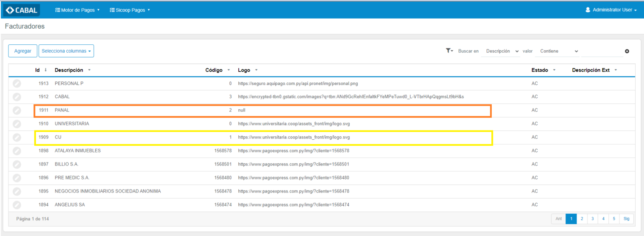Image resolution: width=644 pixels, height=236 pixels.
Task: Go to page 2
Action: (582, 219)
